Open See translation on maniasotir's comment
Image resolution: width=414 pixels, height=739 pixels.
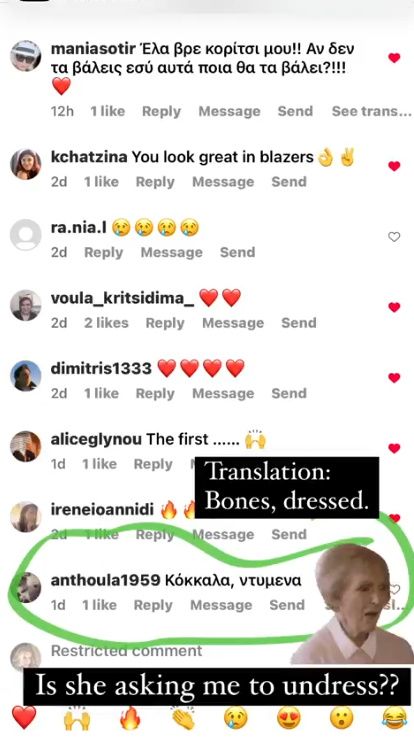click(372, 111)
